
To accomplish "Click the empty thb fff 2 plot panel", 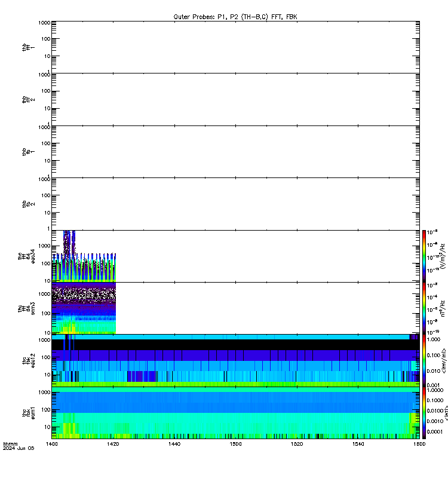I will click(x=235, y=99).
